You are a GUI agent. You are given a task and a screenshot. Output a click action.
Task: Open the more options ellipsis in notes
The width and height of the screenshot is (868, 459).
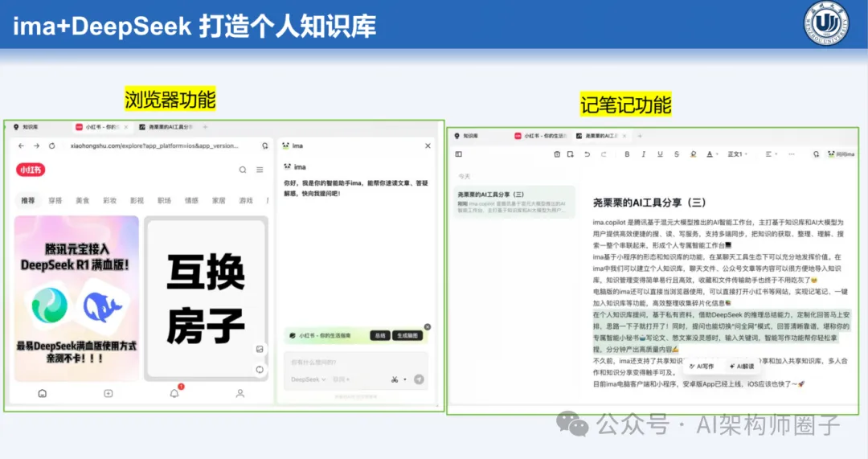(792, 154)
